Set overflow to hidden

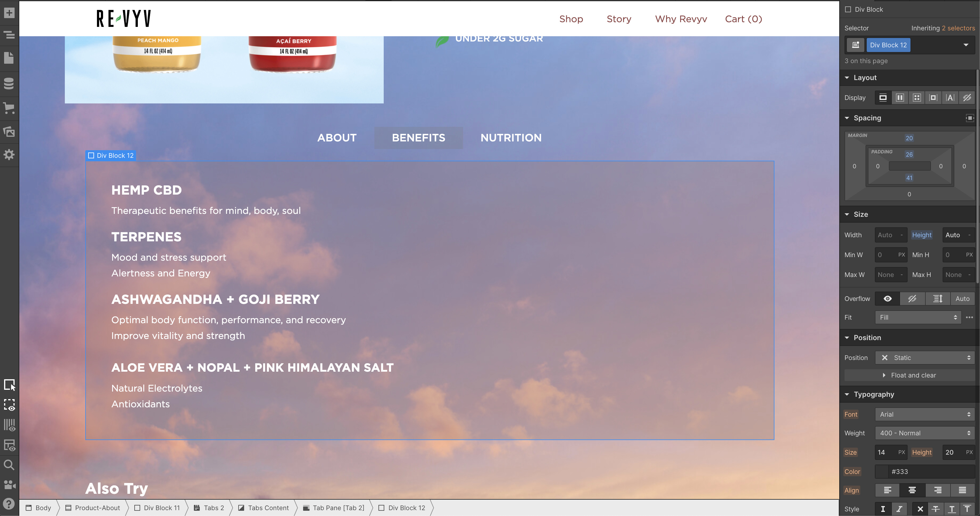click(x=912, y=299)
